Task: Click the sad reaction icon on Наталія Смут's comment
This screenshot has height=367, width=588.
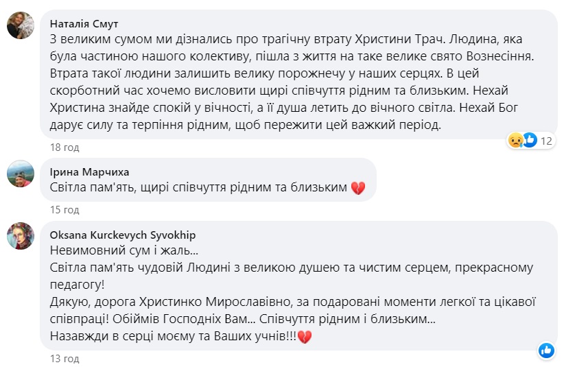Action: tap(515, 141)
